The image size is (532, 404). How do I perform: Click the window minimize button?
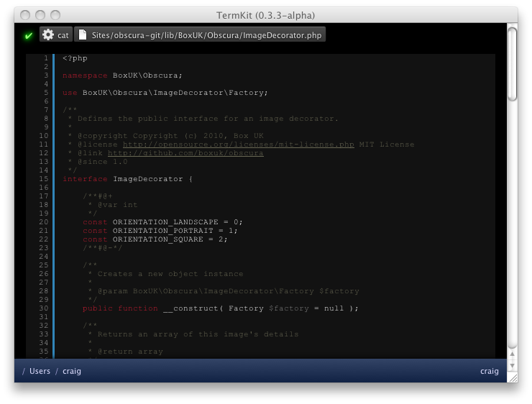(40, 15)
